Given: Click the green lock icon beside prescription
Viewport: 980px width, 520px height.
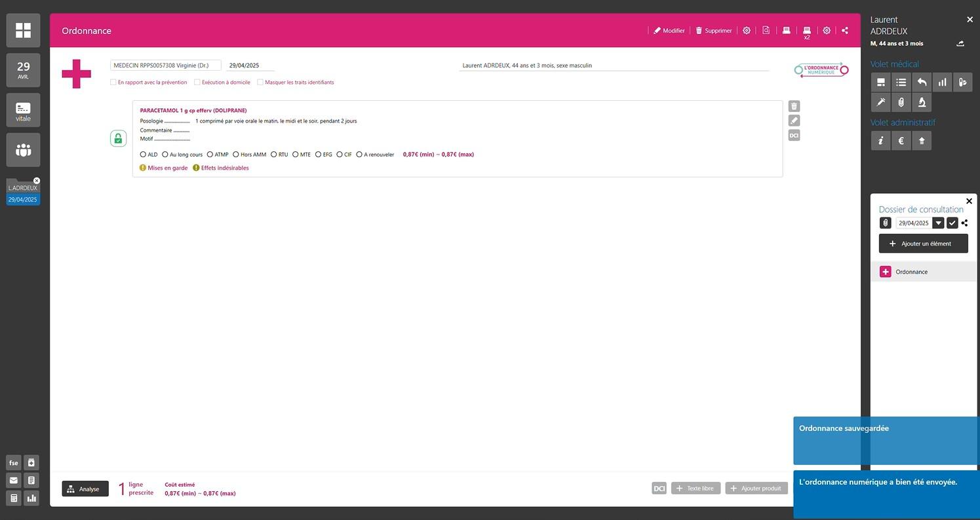Looking at the screenshot, I should [118, 138].
